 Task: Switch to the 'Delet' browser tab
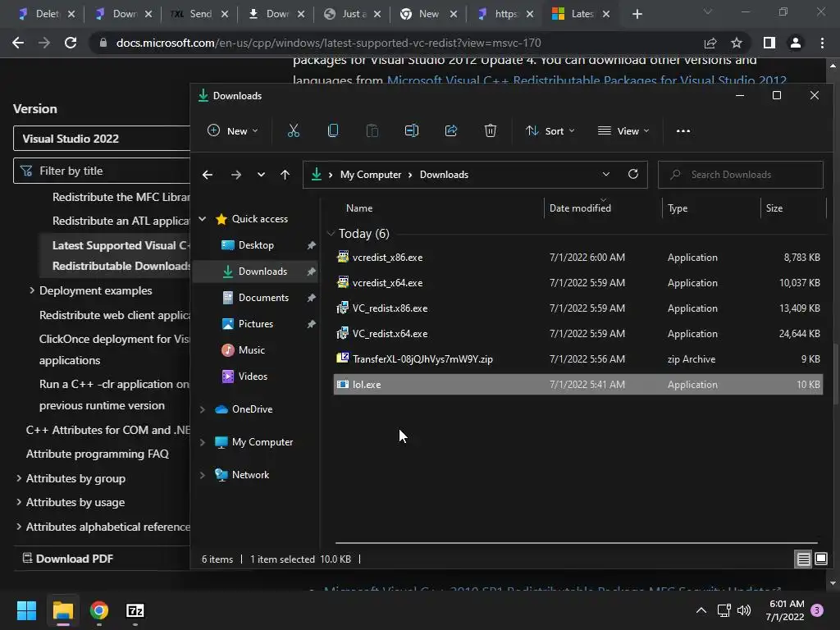click(46, 14)
